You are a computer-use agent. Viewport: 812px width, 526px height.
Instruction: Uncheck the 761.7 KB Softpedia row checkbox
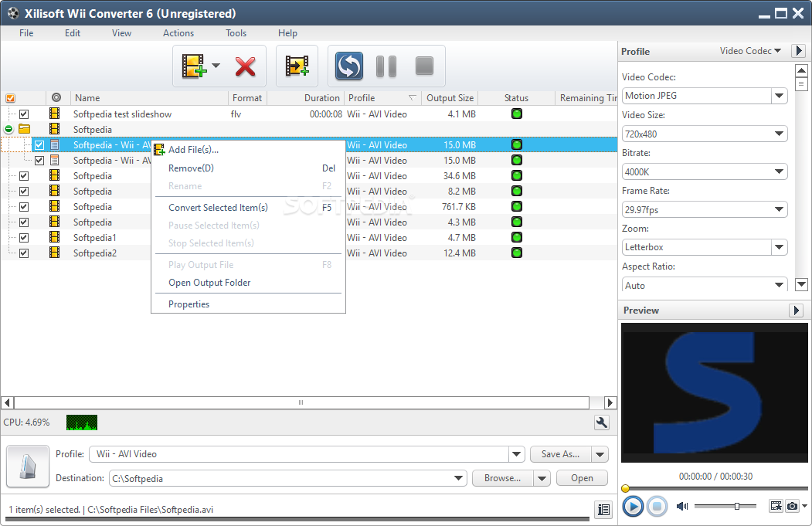click(24, 207)
